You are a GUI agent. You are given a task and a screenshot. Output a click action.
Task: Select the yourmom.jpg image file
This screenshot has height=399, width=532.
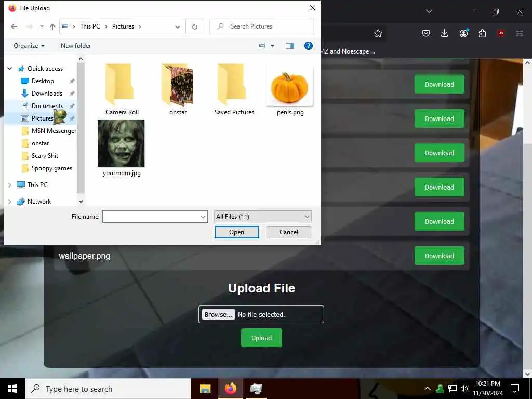[x=122, y=148]
